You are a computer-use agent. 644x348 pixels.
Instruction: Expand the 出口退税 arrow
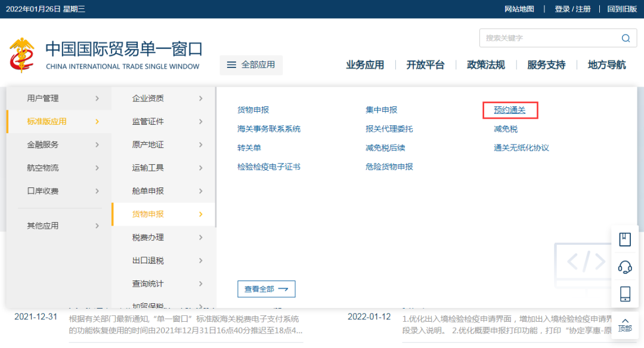[201, 260]
